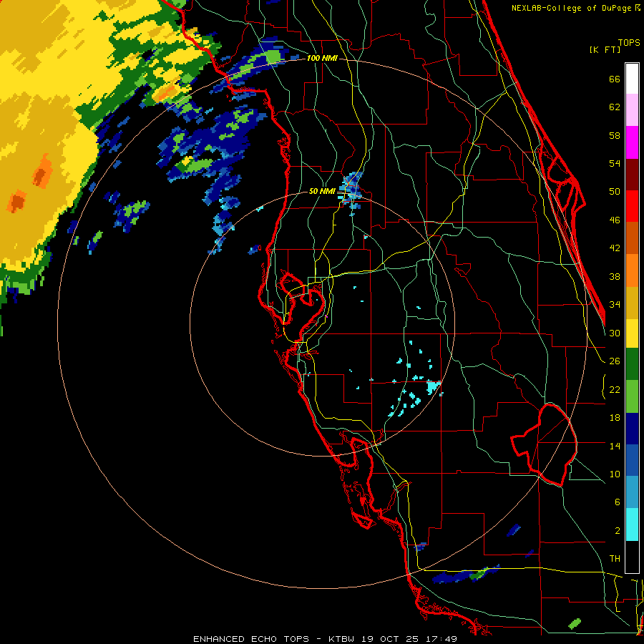This screenshot has height=644, width=644.
Task: Select the light green legend swatch
Action: pos(632,396)
